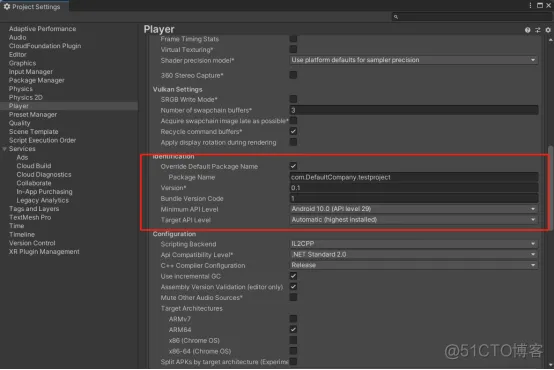Enable x86-64 (Chrome OS) architecture
Viewport: 554px width, 370px height.
(x=293, y=351)
